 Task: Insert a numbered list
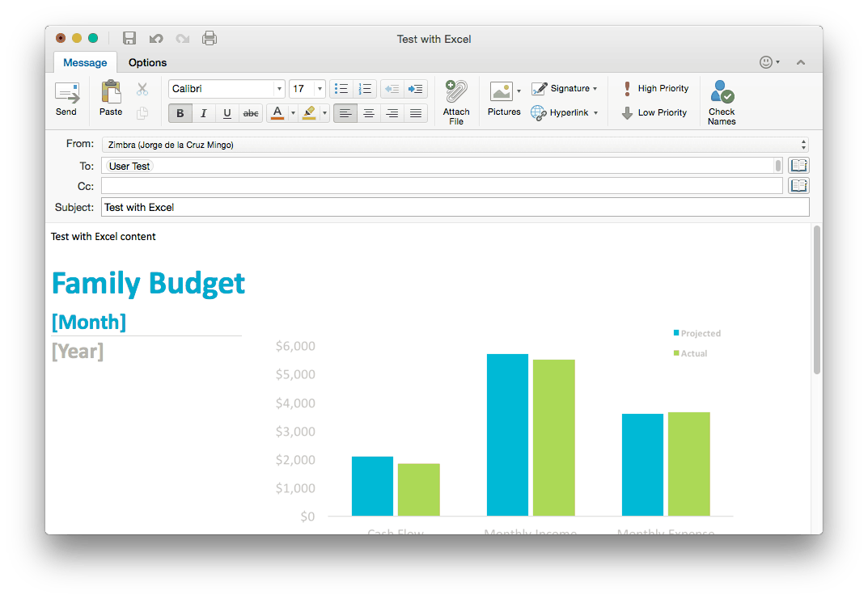[x=365, y=88]
